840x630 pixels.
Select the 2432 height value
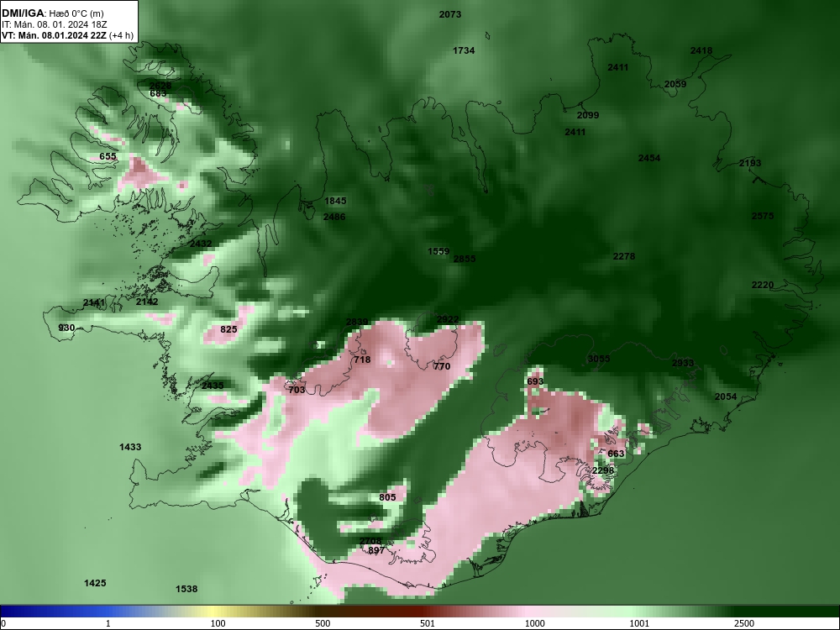(x=201, y=244)
